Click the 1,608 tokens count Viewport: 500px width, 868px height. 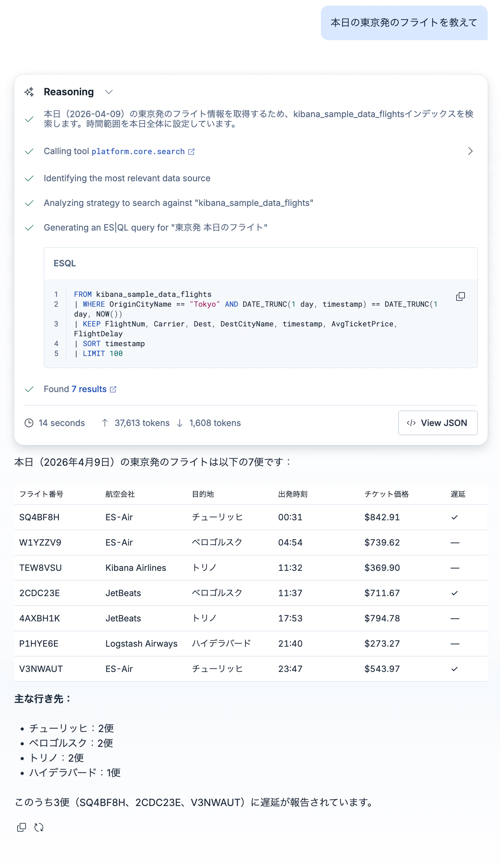(x=215, y=423)
